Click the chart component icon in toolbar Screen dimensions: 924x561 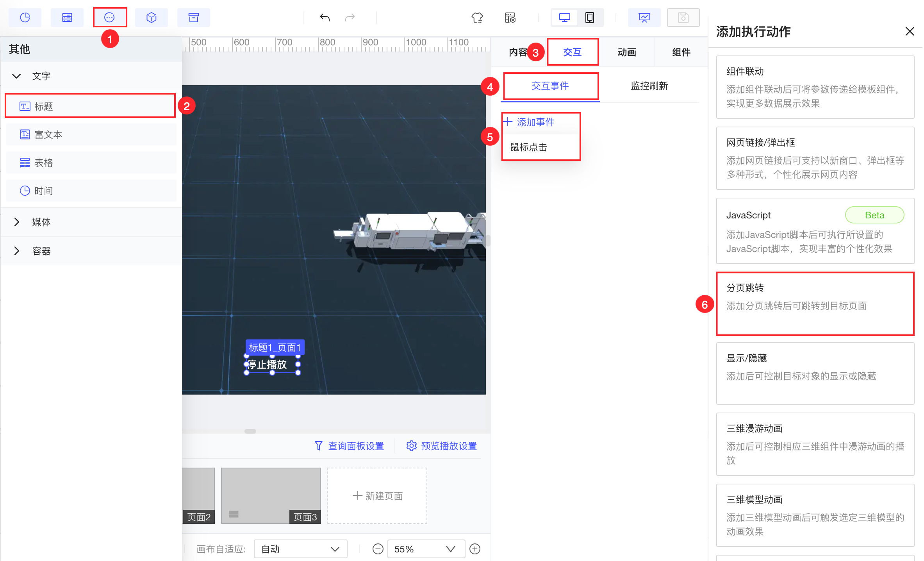coord(25,18)
